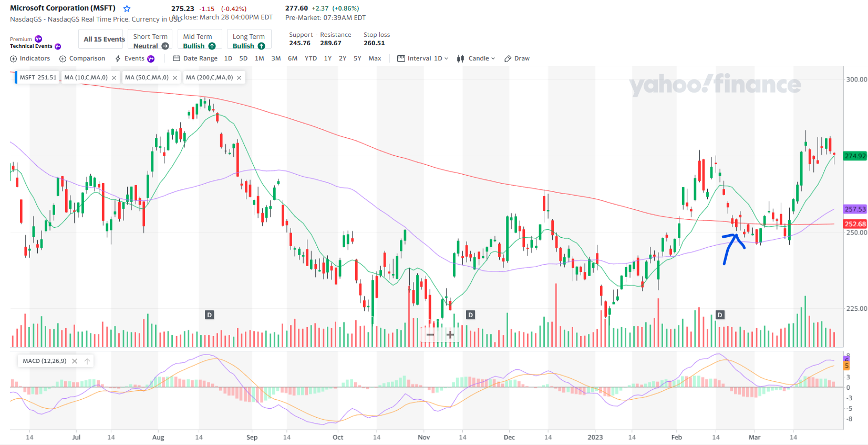This screenshot has width=868, height=445.
Task: Click the dividend marker near mid-November
Action: coord(470,315)
